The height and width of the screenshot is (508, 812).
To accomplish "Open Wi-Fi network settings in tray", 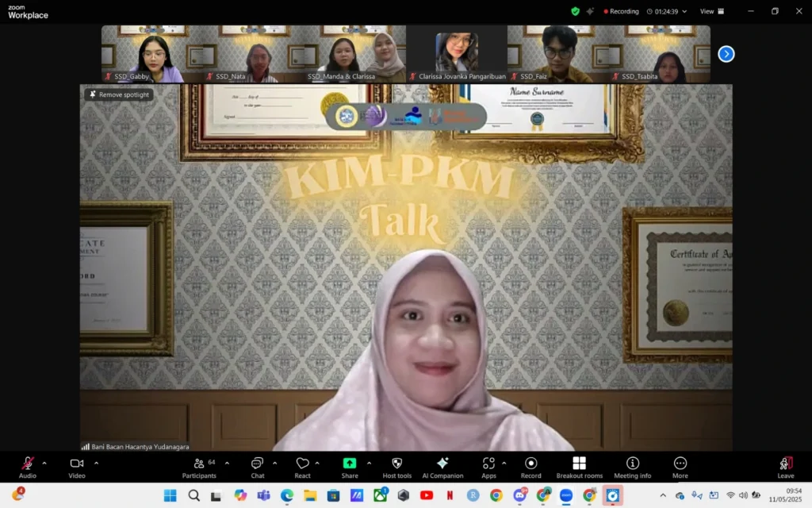I will tap(730, 495).
